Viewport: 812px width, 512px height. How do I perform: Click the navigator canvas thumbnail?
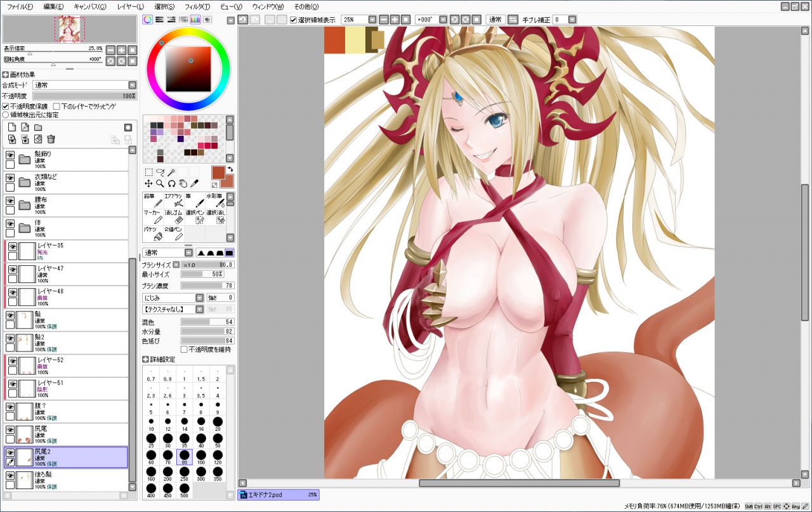tap(70, 29)
